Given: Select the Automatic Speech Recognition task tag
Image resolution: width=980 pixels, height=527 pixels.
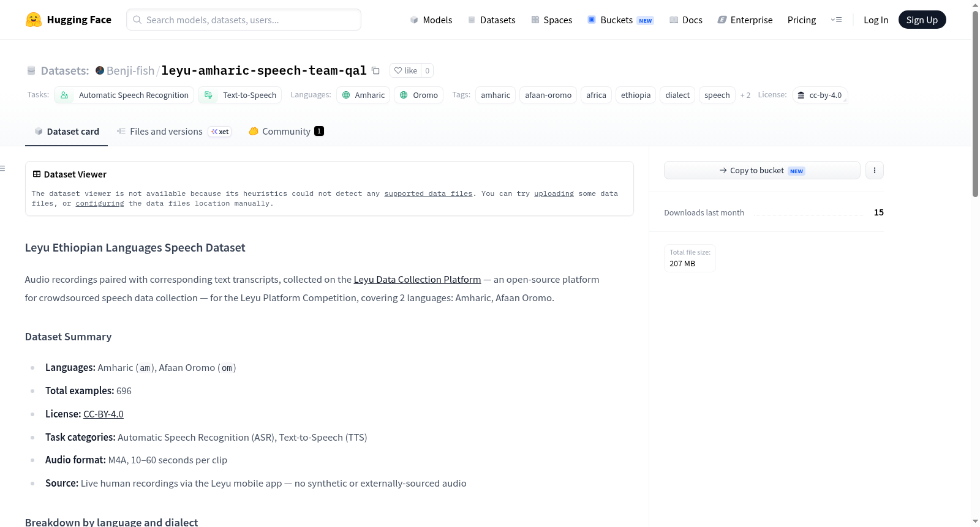Looking at the screenshot, I should (x=124, y=95).
